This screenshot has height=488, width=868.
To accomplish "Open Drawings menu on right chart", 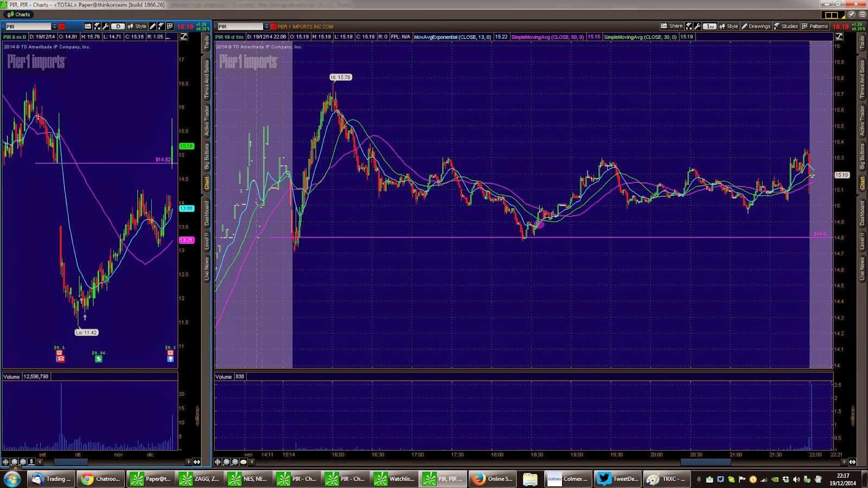I will 756,26.
